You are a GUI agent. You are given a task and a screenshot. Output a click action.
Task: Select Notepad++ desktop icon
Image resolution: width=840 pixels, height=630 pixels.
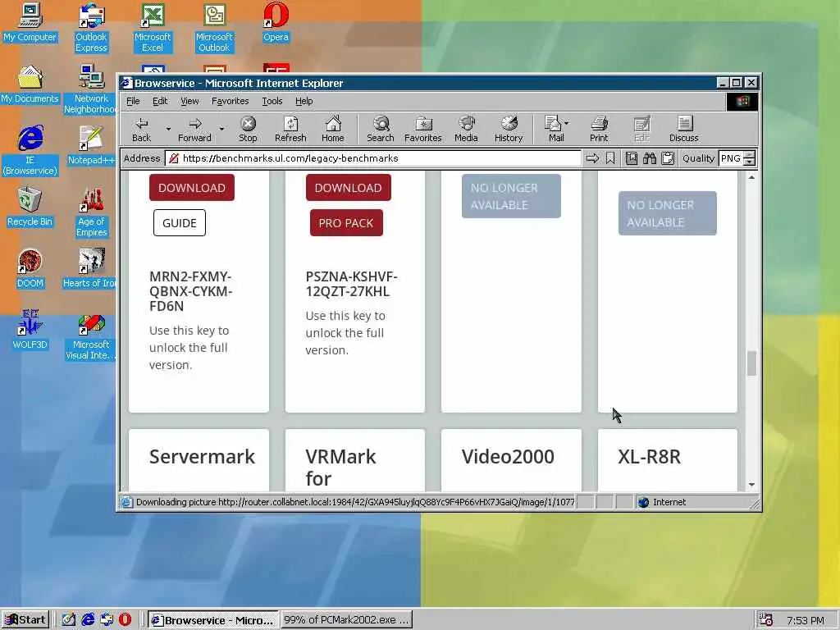pyautogui.click(x=91, y=146)
